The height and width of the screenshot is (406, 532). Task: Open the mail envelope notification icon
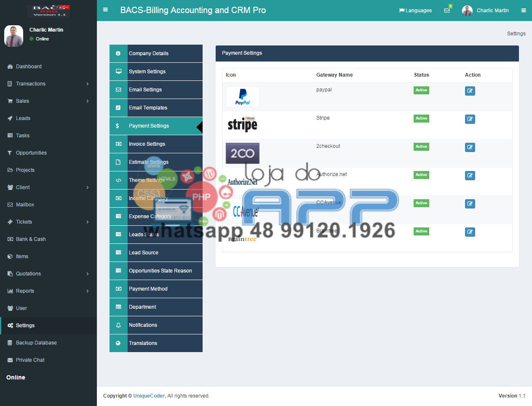point(447,11)
